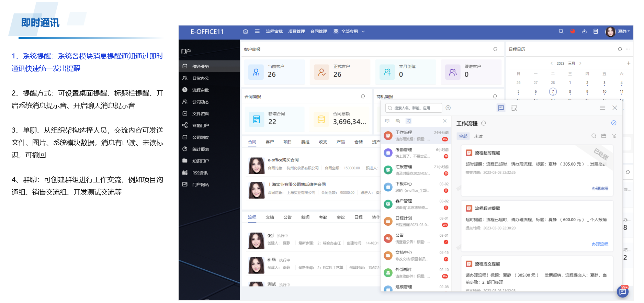
Task: Open 上海实业有限公司售后维护合同 entry
Action: tap(296, 184)
